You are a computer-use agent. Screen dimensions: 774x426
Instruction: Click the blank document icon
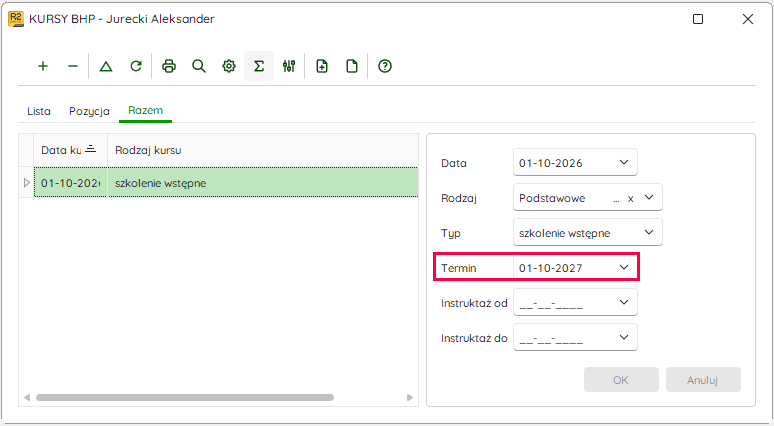tap(352, 66)
